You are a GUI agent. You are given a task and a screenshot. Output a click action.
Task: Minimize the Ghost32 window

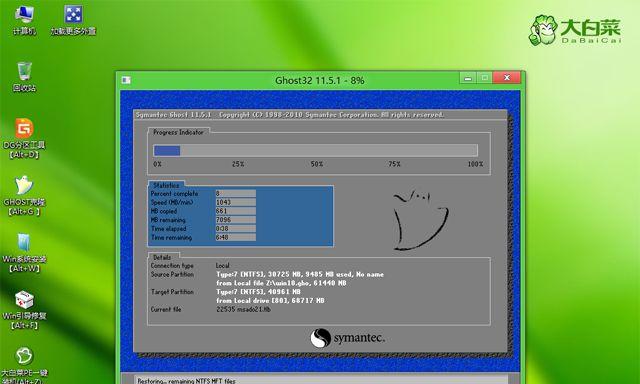468,78
